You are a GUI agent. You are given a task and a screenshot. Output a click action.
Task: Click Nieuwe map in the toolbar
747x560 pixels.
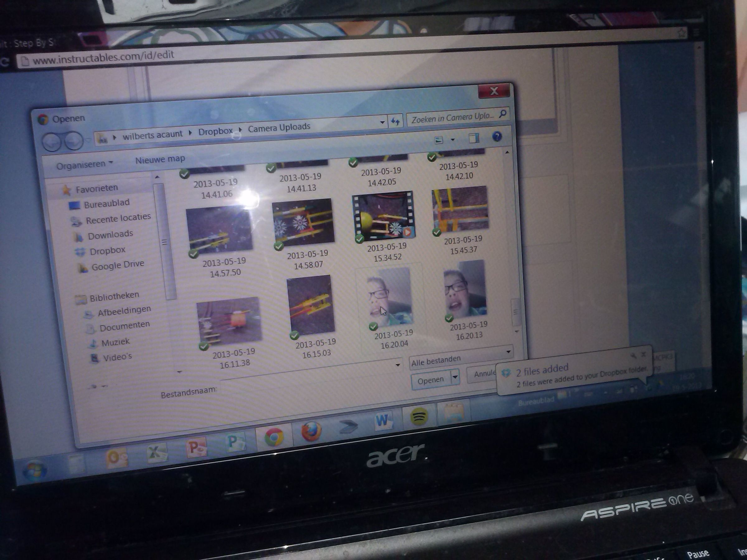(x=160, y=159)
